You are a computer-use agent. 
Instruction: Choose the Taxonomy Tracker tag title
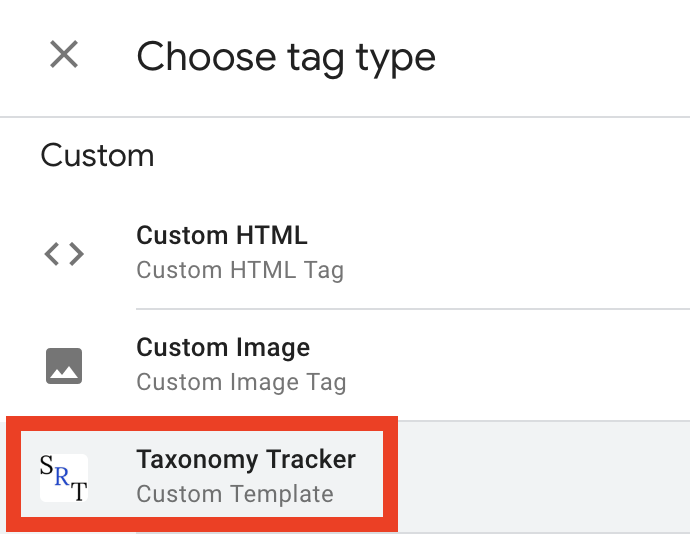tap(246, 460)
